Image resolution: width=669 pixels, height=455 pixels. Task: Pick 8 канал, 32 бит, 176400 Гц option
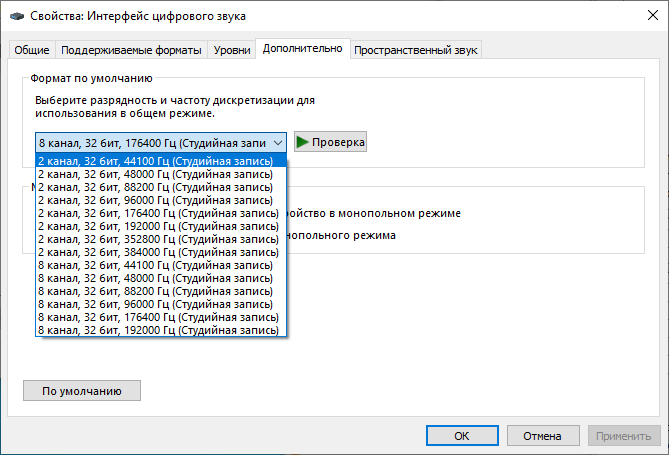click(161, 317)
